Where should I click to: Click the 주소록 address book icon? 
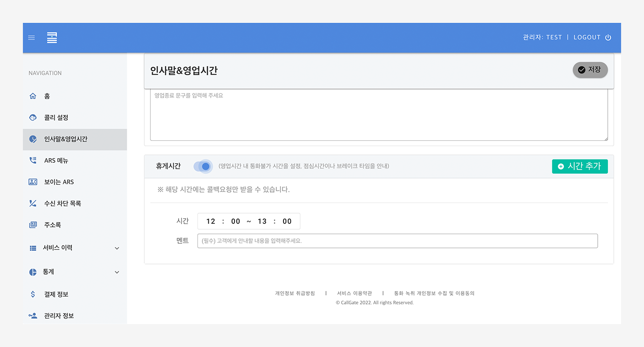33,225
